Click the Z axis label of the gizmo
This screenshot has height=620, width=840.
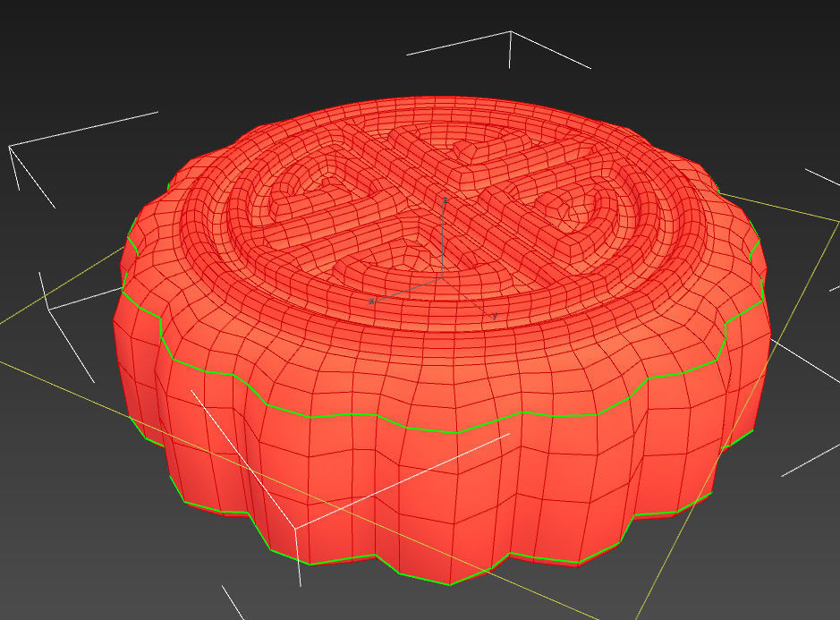pos(445,200)
